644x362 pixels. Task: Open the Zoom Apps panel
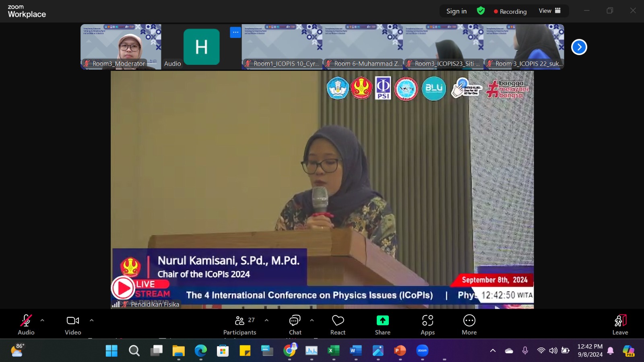[427, 325]
